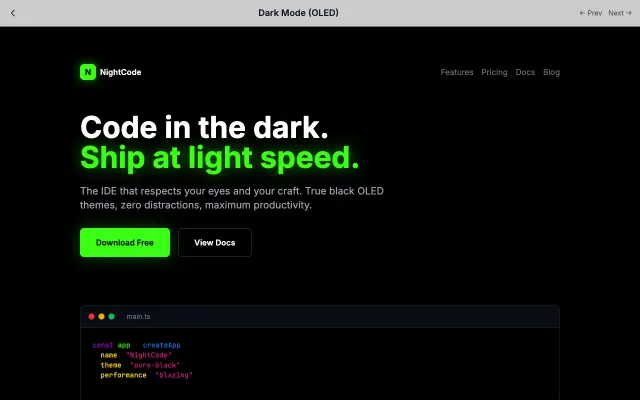Open the Blog nav link
The image size is (640, 400).
(551, 72)
